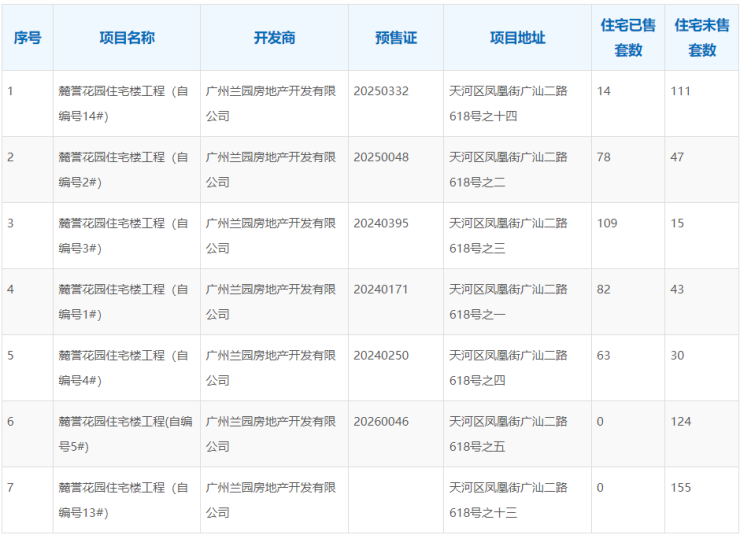Click presale certificate 20240250
The width and height of the screenshot is (740, 535).
point(381,355)
